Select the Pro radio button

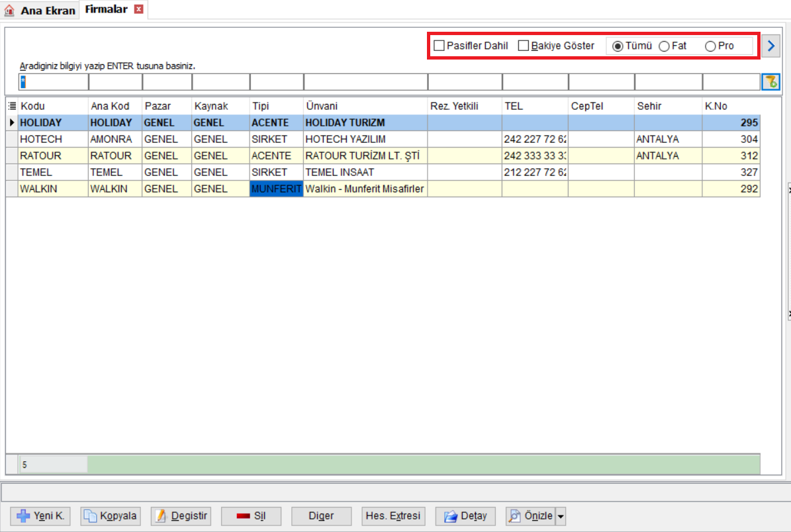pyautogui.click(x=710, y=46)
